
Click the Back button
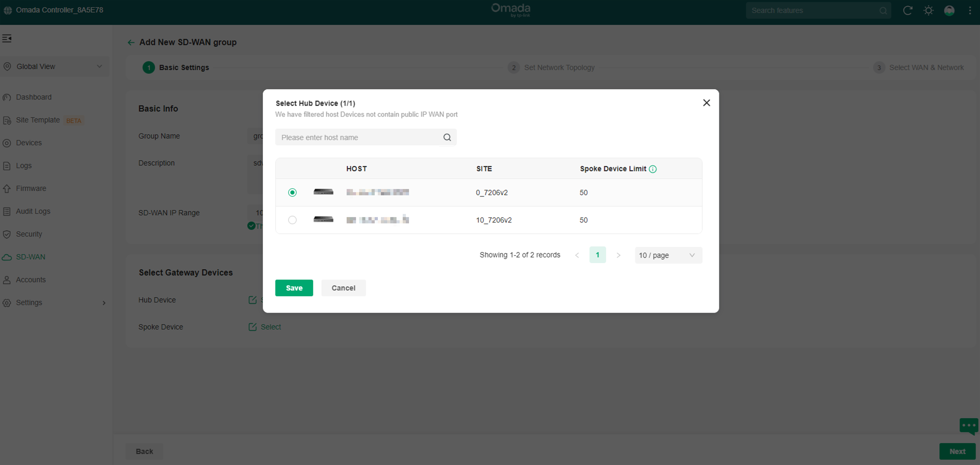pyautogui.click(x=144, y=451)
